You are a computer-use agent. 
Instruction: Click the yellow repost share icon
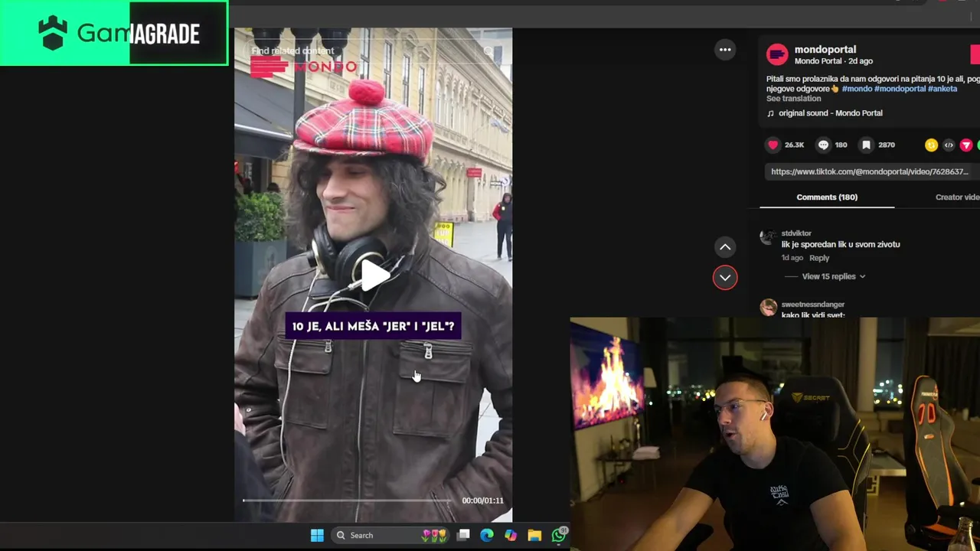point(931,145)
